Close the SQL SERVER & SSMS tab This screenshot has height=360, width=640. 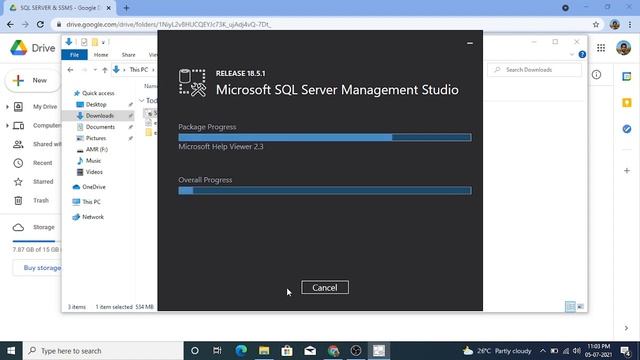(109, 8)
